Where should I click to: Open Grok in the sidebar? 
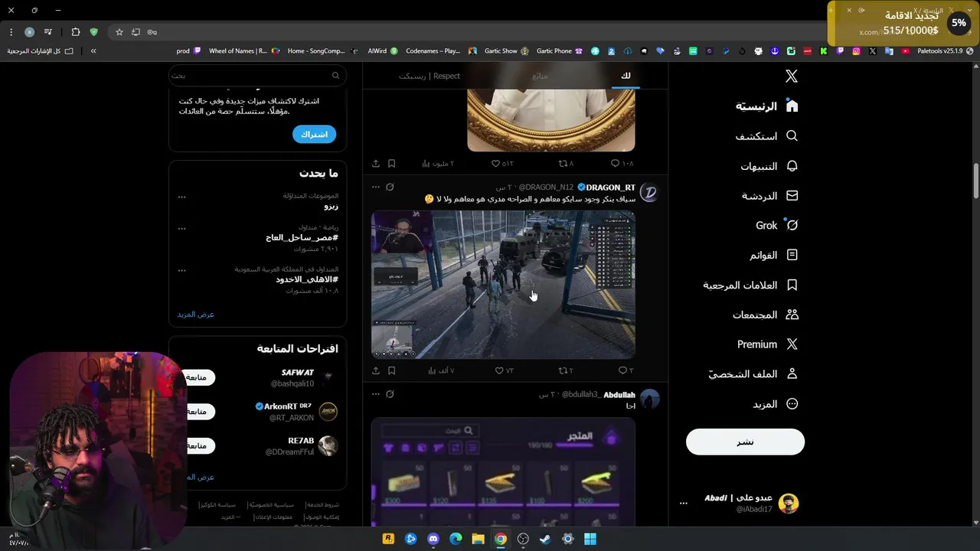777,226
